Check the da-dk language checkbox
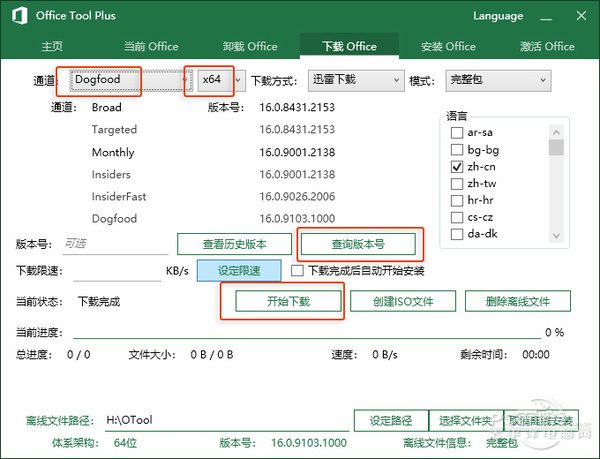 [x=457, y=234]
